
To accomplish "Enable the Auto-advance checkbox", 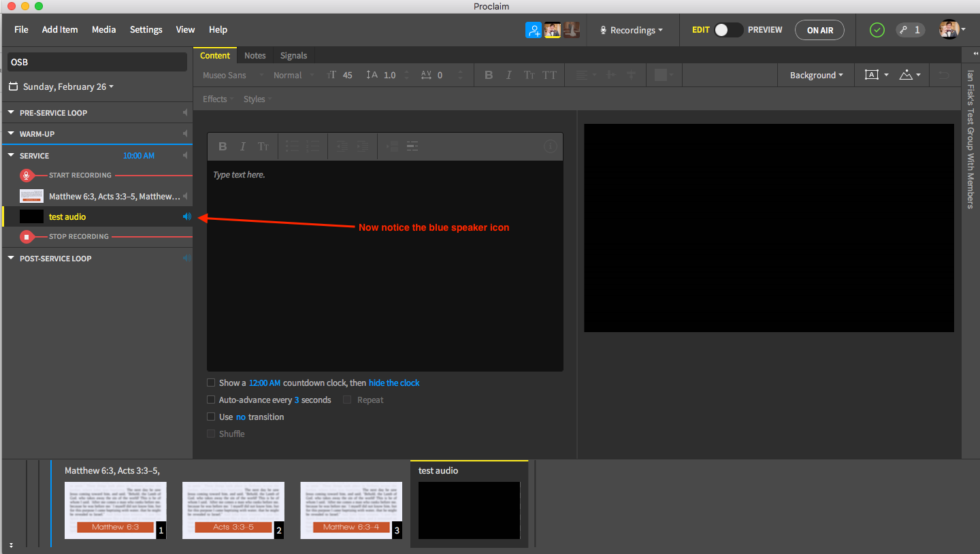I will (211, 400).
